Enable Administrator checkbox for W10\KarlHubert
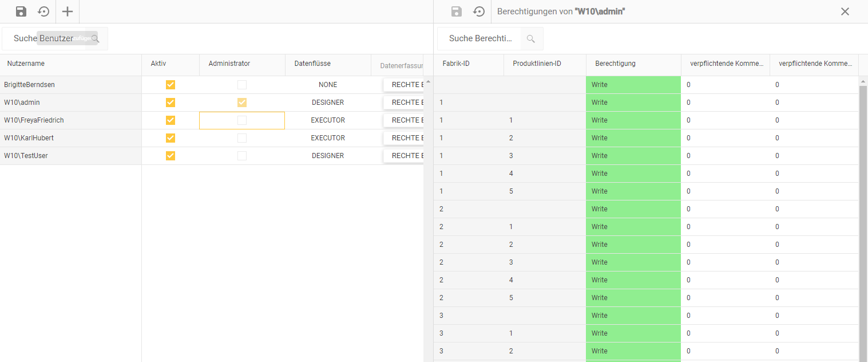The image size is (868, 362). [x=242, y=138]
